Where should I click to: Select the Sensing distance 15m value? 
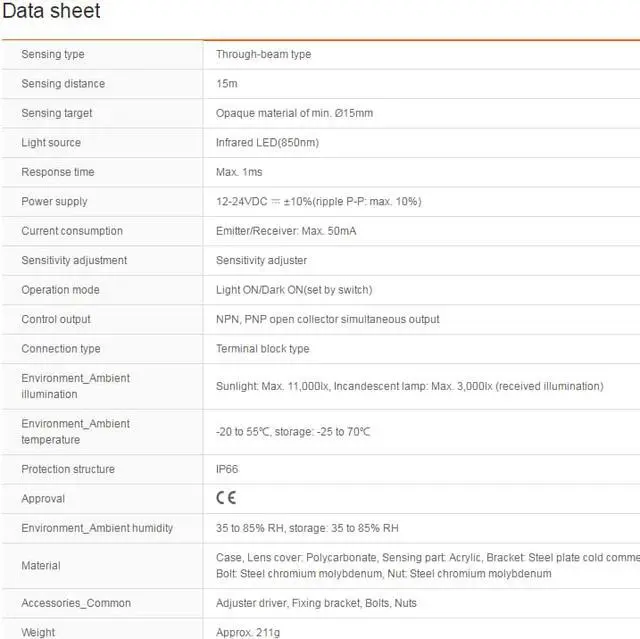226,83
